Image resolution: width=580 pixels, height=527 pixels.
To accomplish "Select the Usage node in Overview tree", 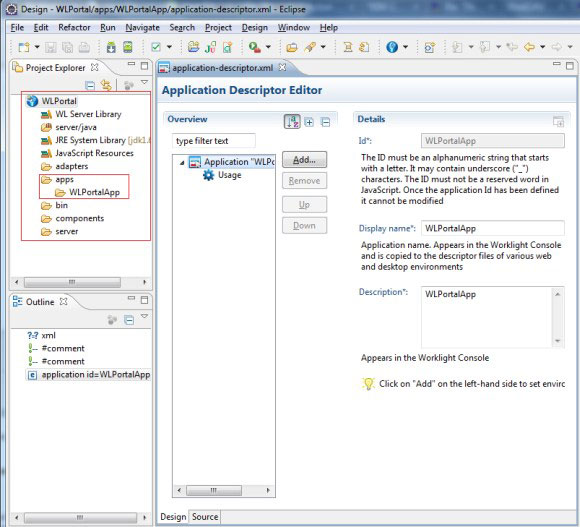I will click(x=222, y=175).
